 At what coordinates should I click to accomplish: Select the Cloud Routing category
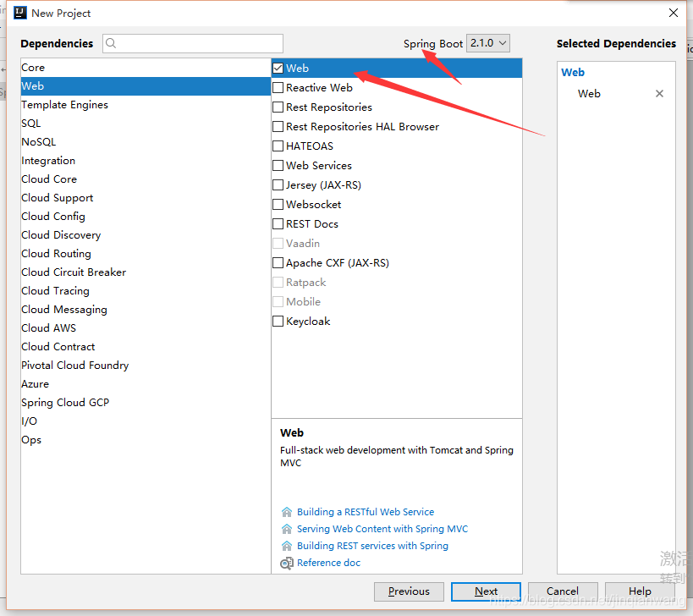(146, 254)
